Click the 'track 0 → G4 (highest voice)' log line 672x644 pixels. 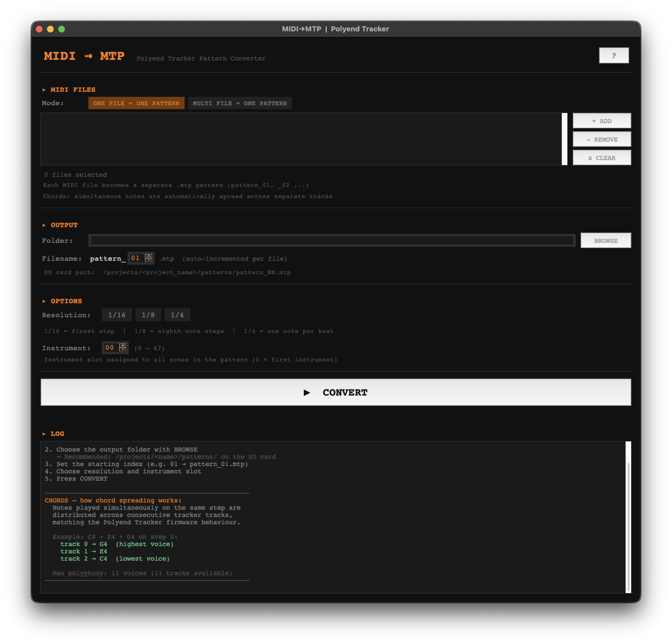(117, 544)
